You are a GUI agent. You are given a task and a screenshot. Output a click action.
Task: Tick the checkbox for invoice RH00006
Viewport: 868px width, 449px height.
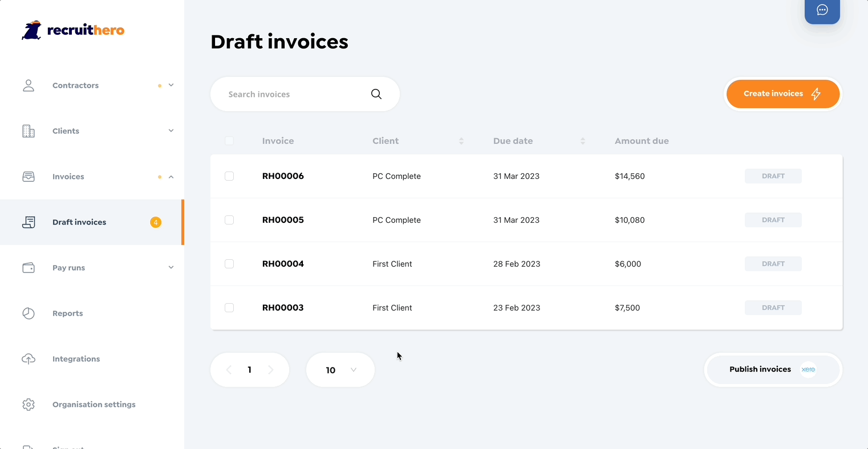point(229,176)
